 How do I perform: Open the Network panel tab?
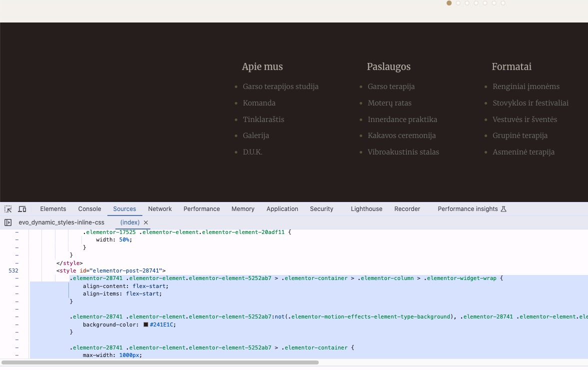160,209
